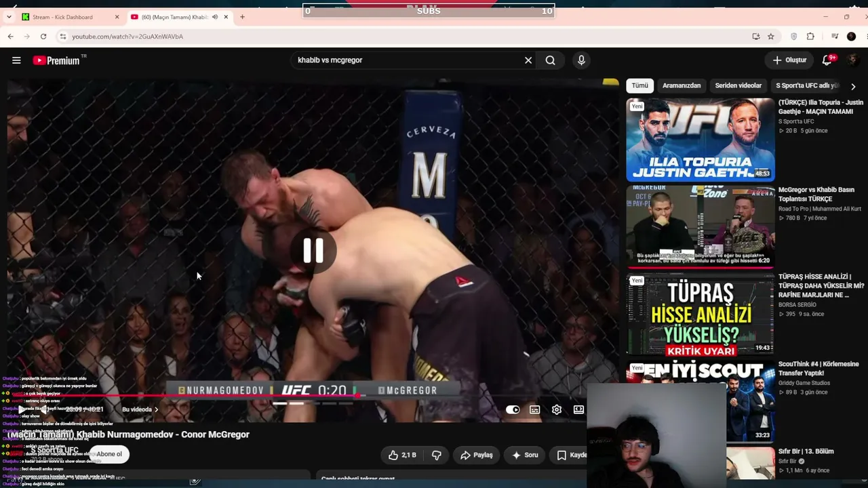Go to YouTube Premium home logo
Viewport: 868px width, 488px height.
57,60
